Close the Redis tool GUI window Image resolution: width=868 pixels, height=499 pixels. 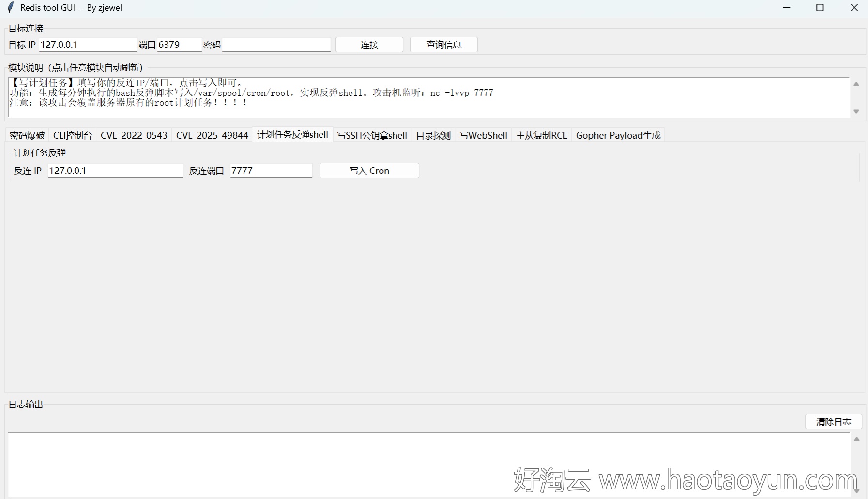(854, 8)
